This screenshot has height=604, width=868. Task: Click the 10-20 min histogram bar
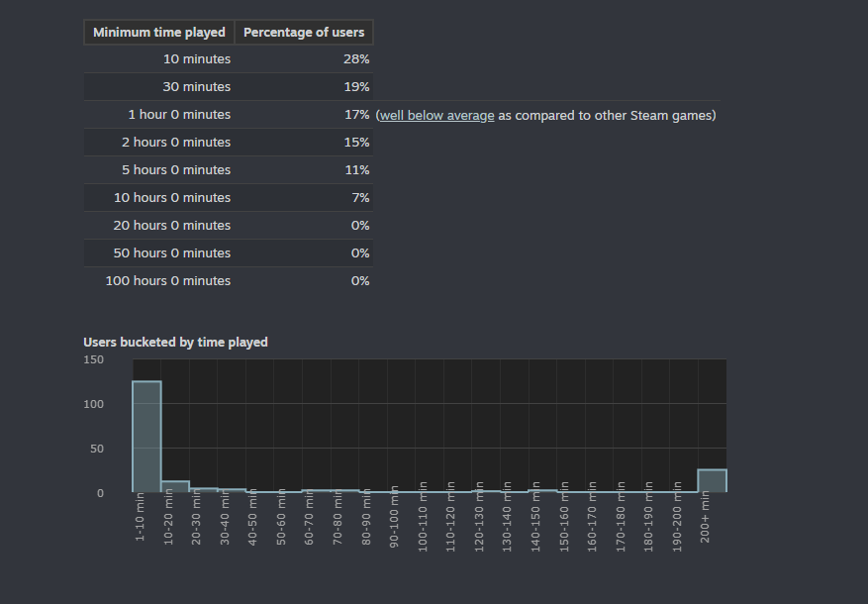click(x=175, y=486)
